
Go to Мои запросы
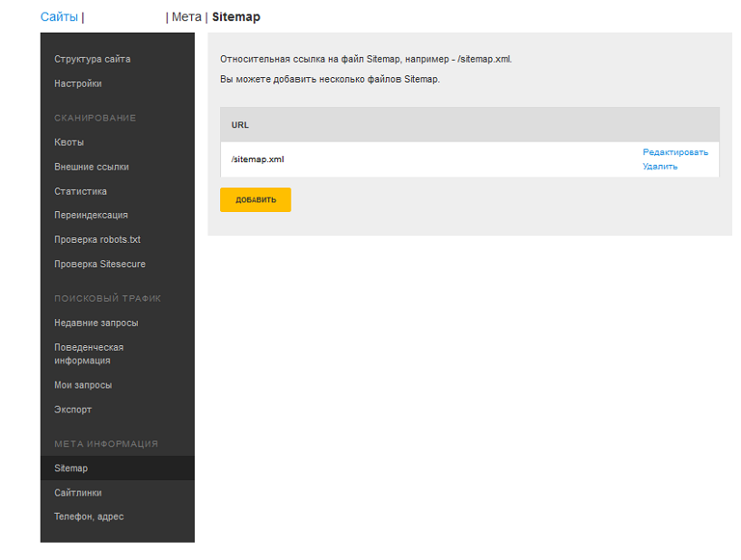(83, 385)
